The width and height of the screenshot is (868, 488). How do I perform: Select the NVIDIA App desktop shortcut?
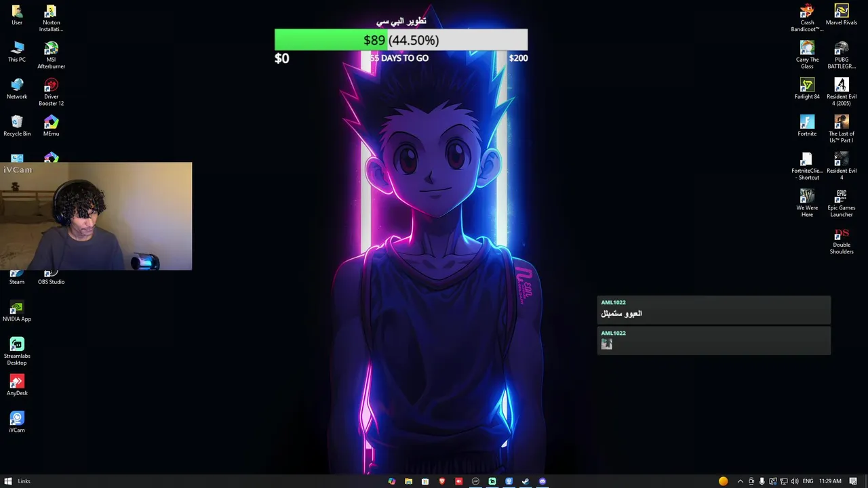click(x=17, y=312)
